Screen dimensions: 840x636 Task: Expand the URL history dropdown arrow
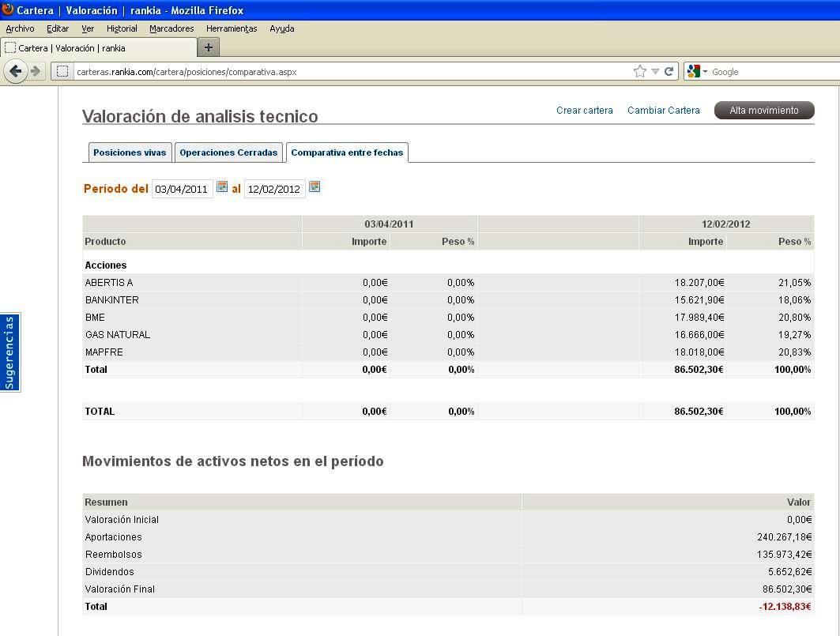click(x=654, y=71)
